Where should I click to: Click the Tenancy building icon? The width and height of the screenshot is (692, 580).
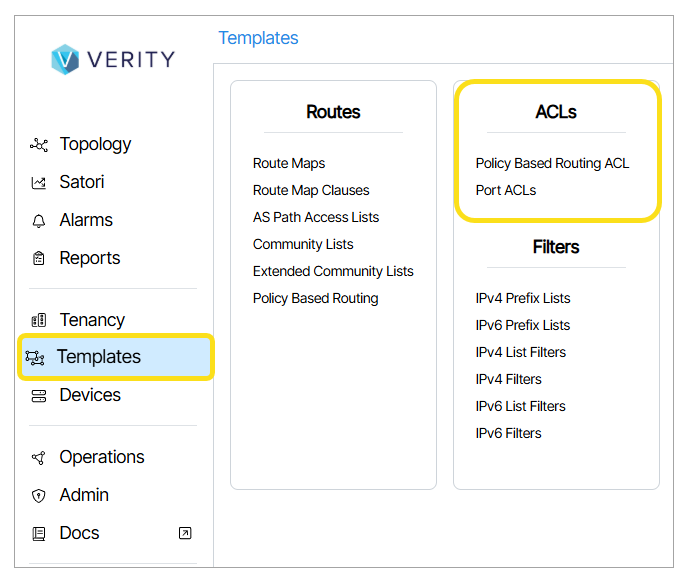click(39, 321)
